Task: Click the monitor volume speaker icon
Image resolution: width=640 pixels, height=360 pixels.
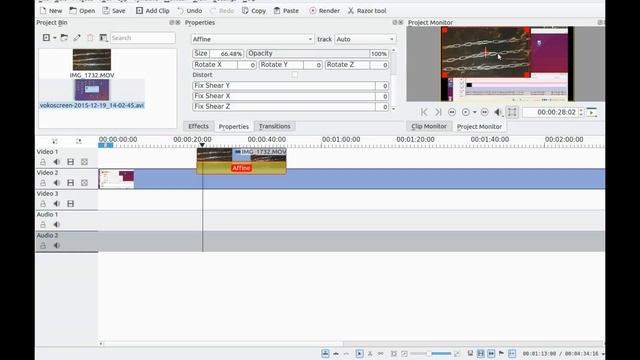Action: click(x=498, y=112)
